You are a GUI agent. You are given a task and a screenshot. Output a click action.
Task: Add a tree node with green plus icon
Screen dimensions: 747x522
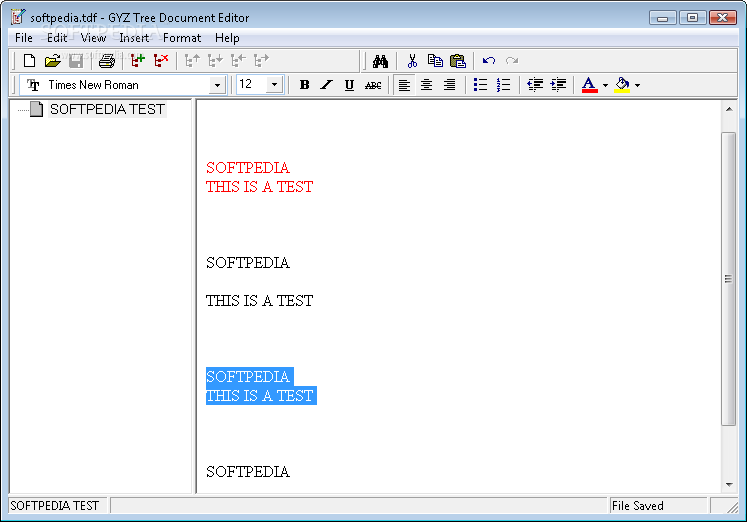[x=138, y=61]
